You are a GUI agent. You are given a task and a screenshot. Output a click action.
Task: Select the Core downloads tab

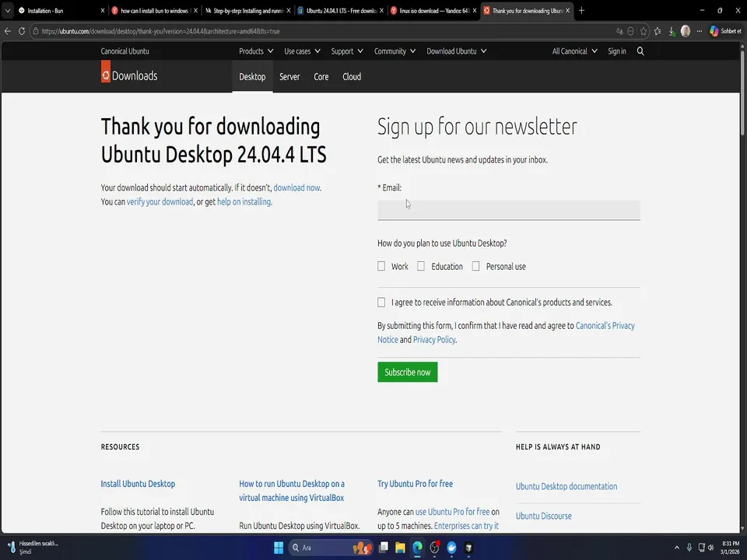[321, 77]
